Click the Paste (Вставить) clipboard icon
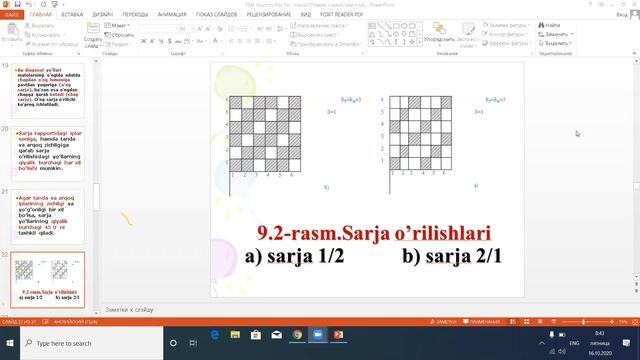 (12, 29)
